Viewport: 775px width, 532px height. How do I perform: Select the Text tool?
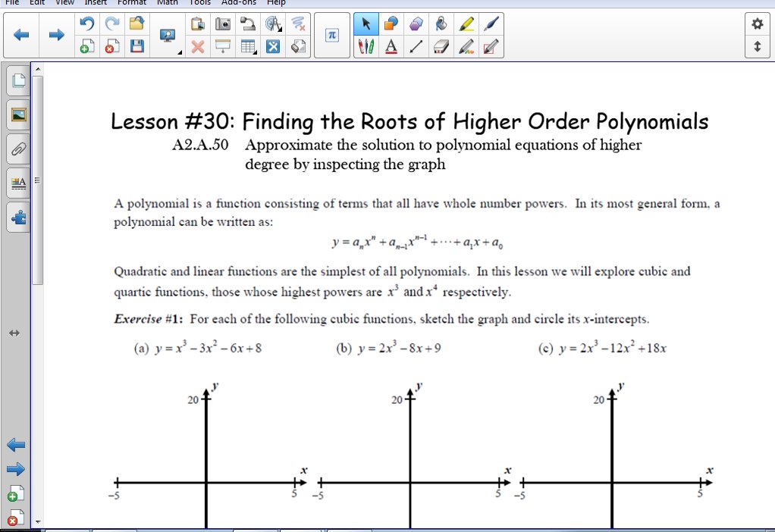(391, 46)
